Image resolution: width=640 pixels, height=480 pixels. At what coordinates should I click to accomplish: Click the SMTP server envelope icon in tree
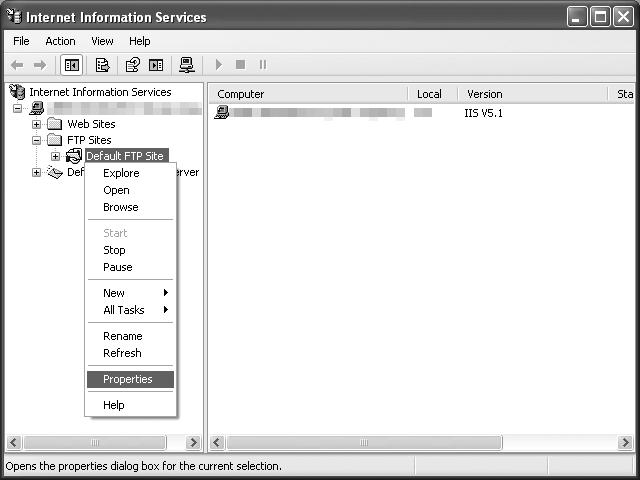point(54,172)
